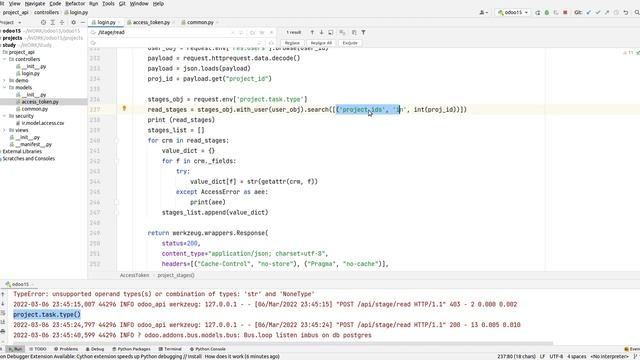Open the TODO tool window
The width and height of the screenshot is (640, 360).
point(38,349)
